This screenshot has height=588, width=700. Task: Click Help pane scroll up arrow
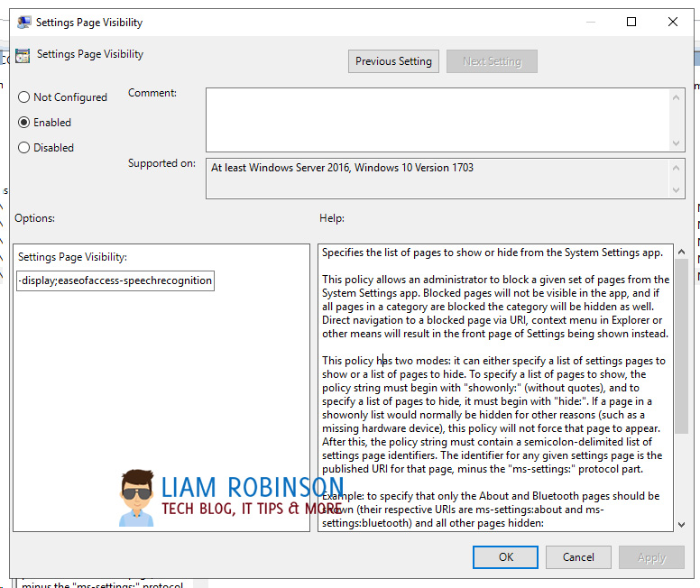coord(681,252)
